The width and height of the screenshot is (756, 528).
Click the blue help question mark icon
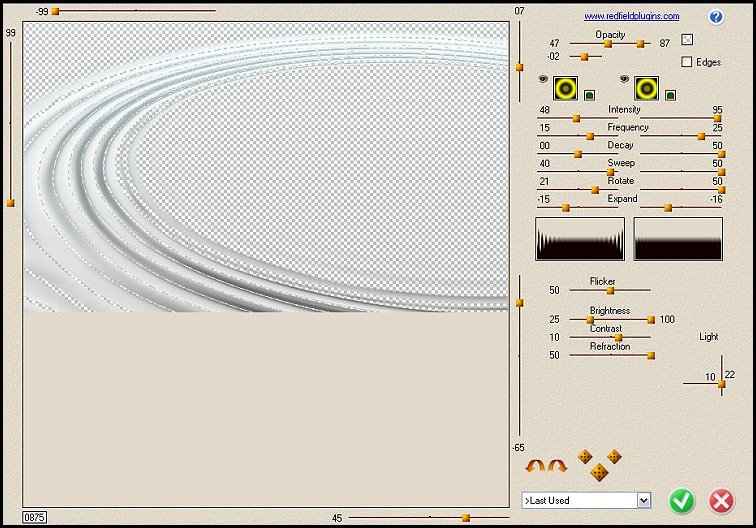[x=716, y=17]
